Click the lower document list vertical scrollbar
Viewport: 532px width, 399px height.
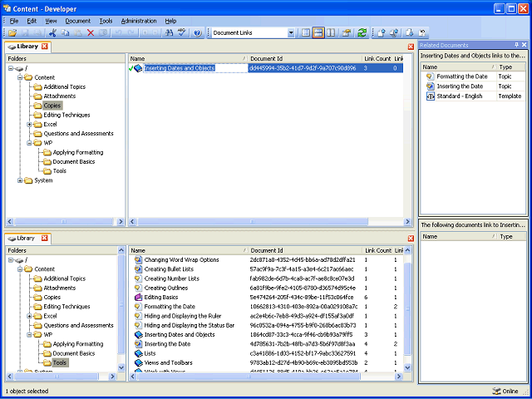coord(407,308)
